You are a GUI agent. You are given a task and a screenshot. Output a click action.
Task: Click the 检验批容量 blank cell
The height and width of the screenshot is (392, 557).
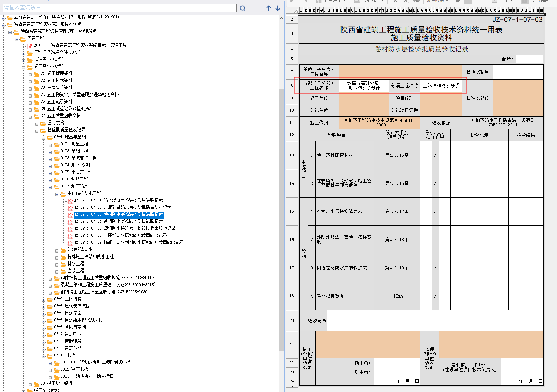click(x=518, y=72)
